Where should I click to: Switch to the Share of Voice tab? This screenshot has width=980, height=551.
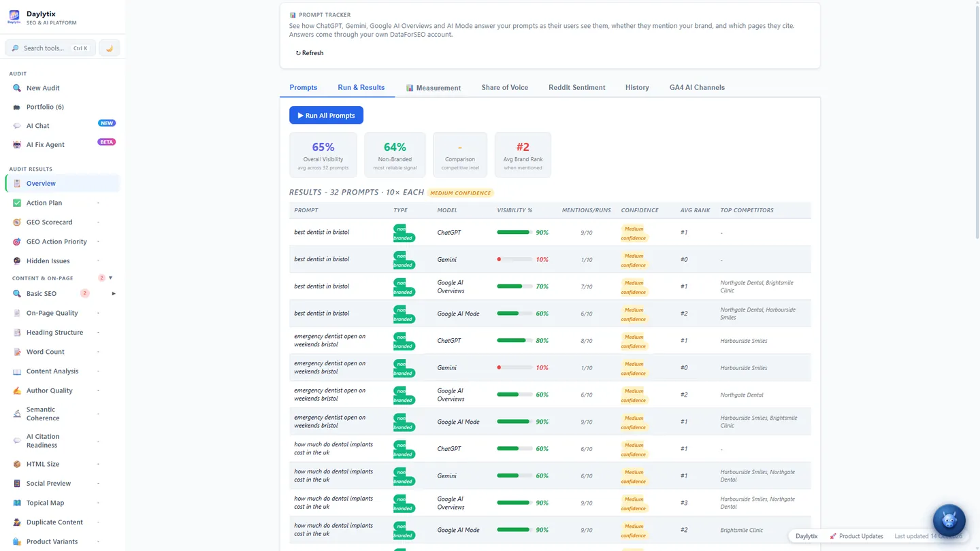point(505,87)
